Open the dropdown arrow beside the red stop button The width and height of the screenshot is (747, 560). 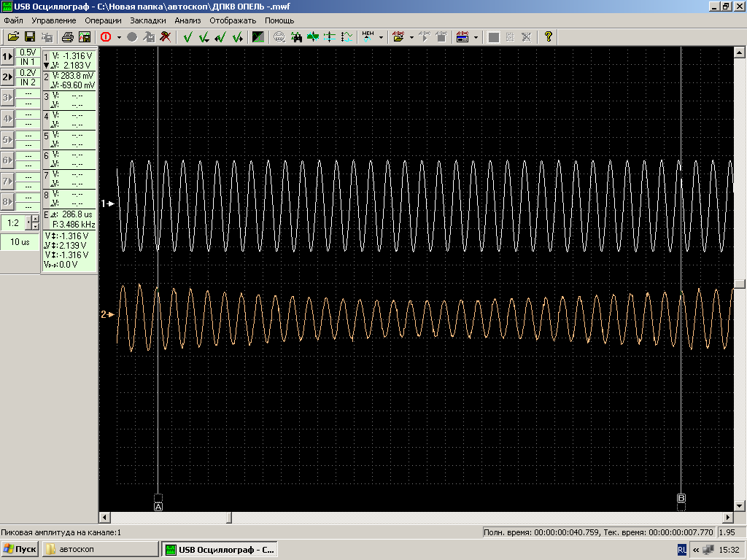pos(119,37)
